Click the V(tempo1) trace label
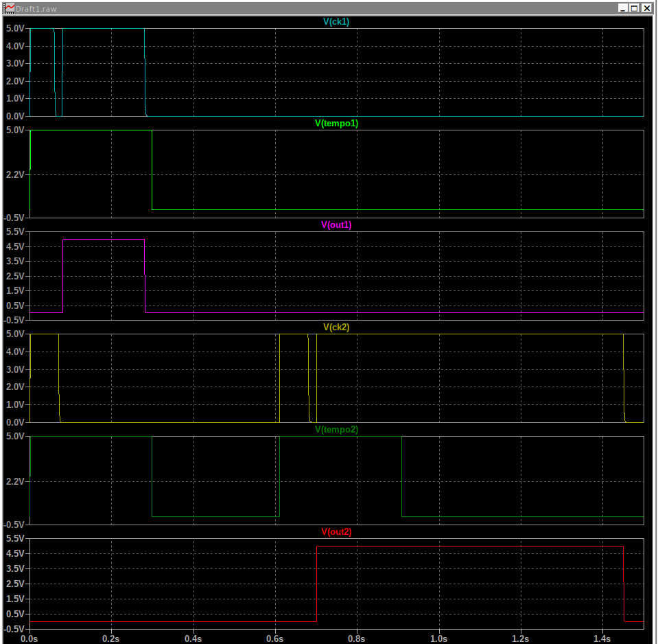658x644 pixels. coord(337,123)
